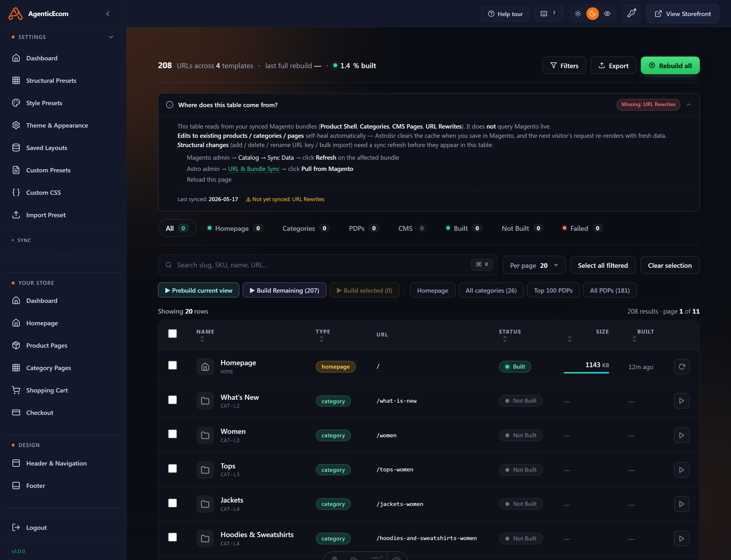731x560 pixels.
Task: Open Style Presets in sidebar
Action: 63,103
